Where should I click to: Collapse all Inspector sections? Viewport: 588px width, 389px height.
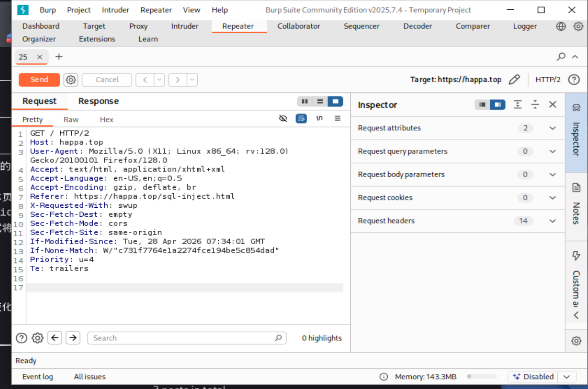coord(535,105)
